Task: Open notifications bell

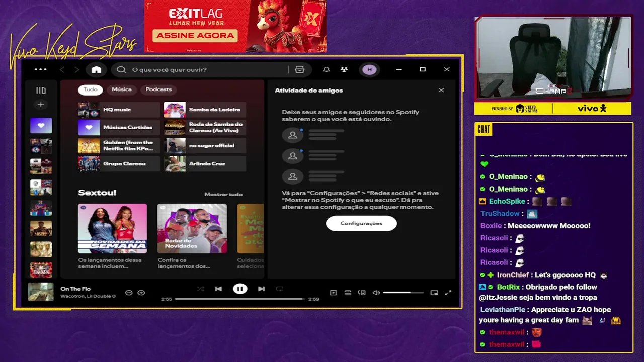Action: (x=326, y=70)
